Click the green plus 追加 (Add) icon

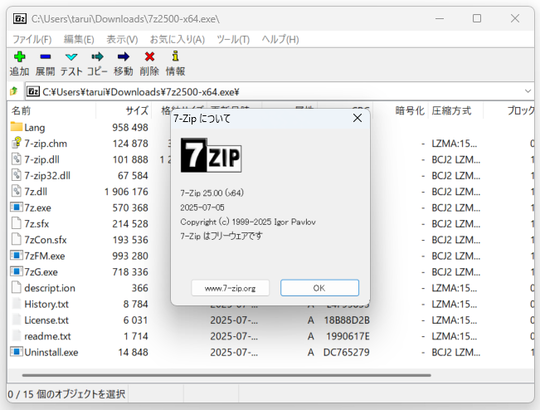pyautogui.click(x=19, y=57)
